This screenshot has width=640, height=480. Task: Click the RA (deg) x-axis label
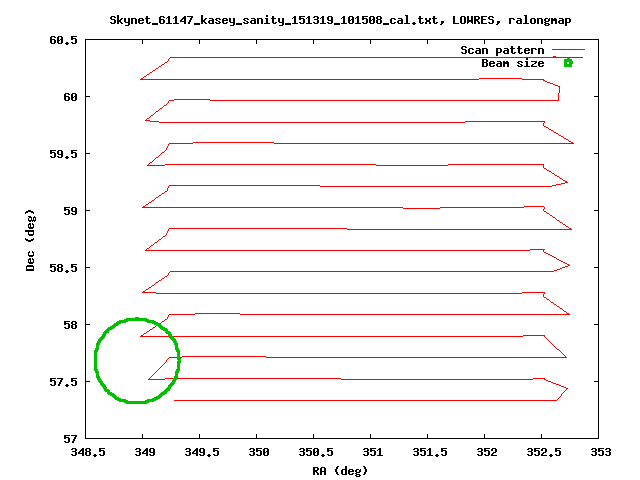341,470
